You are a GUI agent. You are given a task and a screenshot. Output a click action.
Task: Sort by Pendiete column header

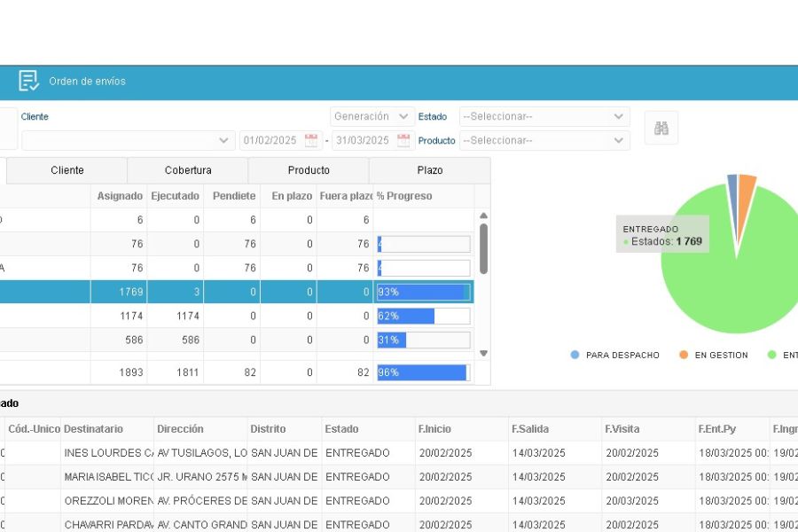234,196
